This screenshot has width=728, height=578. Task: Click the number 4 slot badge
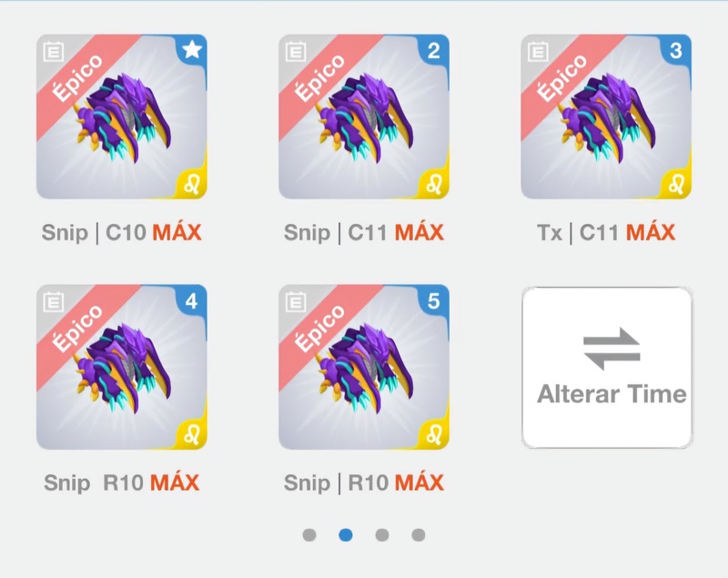[x=192, y=301]
